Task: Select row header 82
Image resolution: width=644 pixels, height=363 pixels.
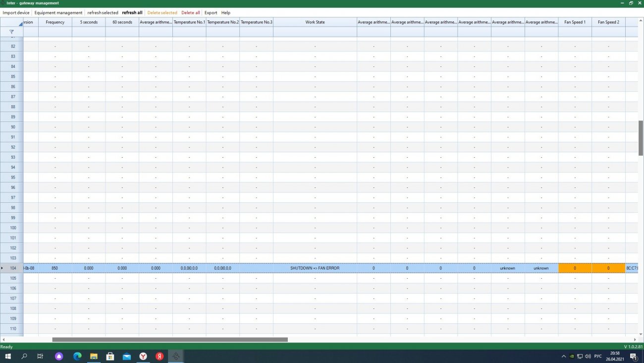Action: (x=11, y=46)
